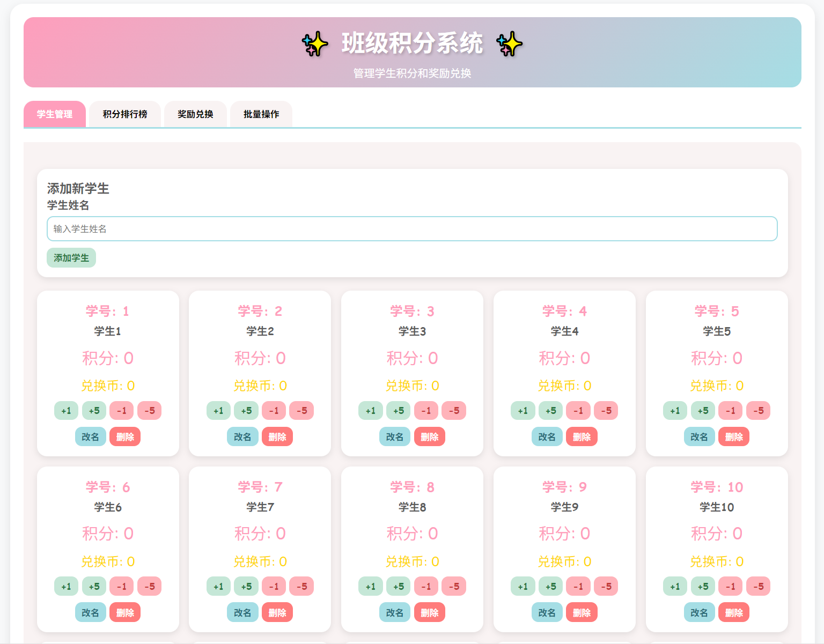Add 1 point to 学生6

coord(66,587)
